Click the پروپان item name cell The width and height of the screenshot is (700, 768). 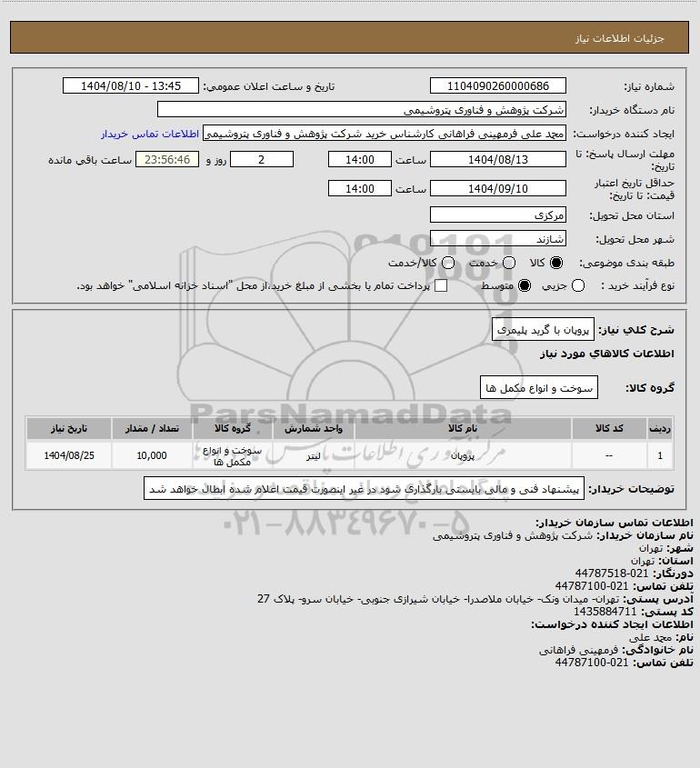pyautogui.click(x=463, y=455)
